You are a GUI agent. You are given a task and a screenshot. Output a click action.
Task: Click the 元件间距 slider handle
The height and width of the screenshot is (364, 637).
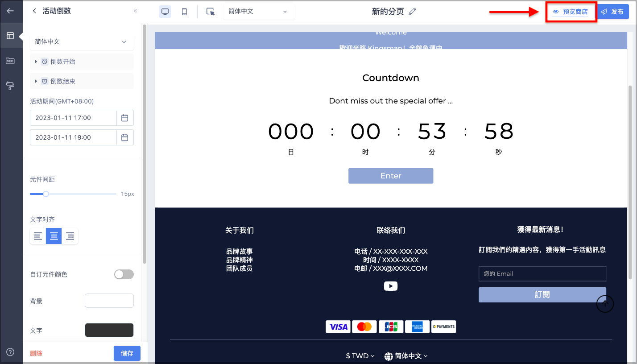[x=45, y=194]
